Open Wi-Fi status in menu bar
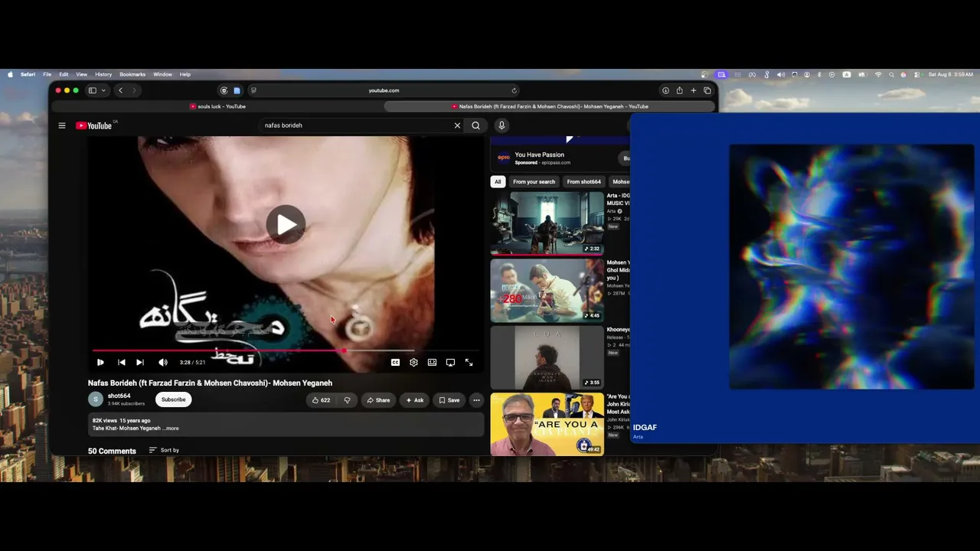980x551 pixels. tap(877, 74)
